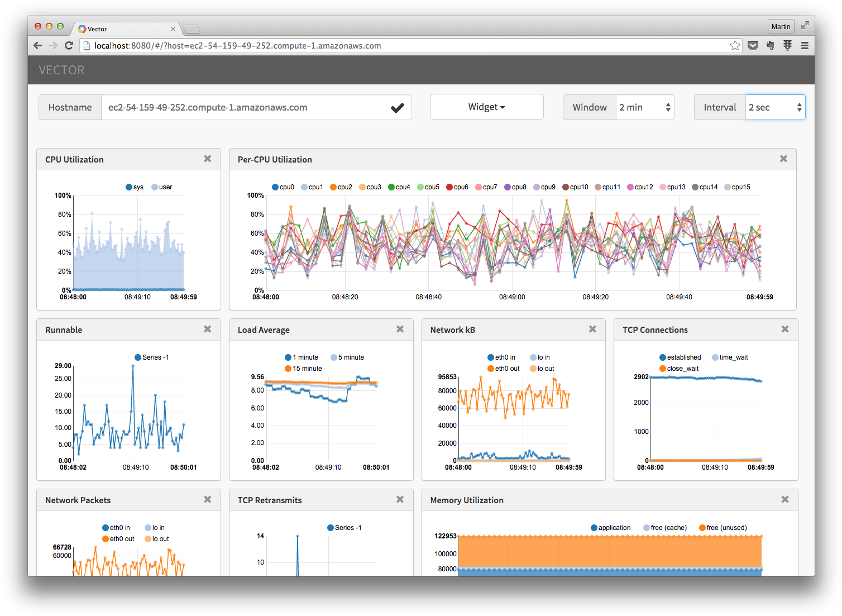The image size is (842, 616).
Task: Open the blank tab next to Vector
Action: (x=191, y=28)
